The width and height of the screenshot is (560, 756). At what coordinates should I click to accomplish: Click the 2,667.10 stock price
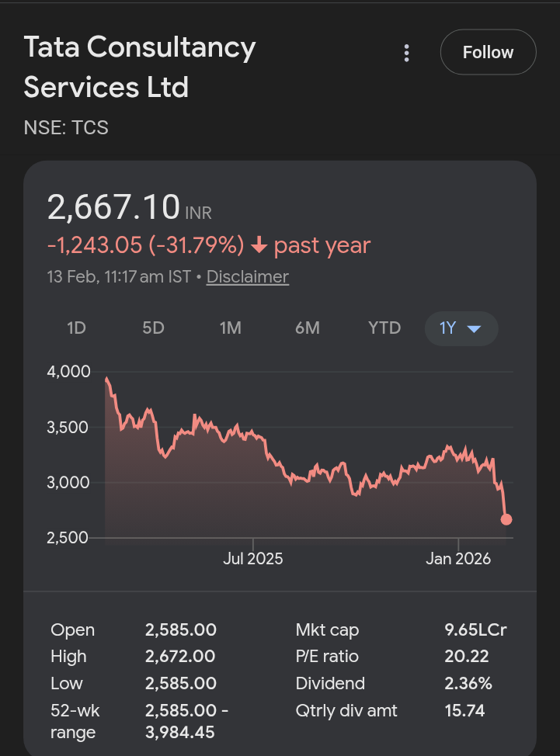[x=113, y=208]
